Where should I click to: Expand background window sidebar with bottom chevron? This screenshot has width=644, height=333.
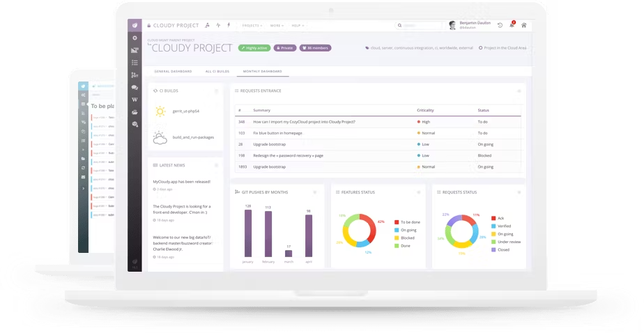[x=84, y=189]
